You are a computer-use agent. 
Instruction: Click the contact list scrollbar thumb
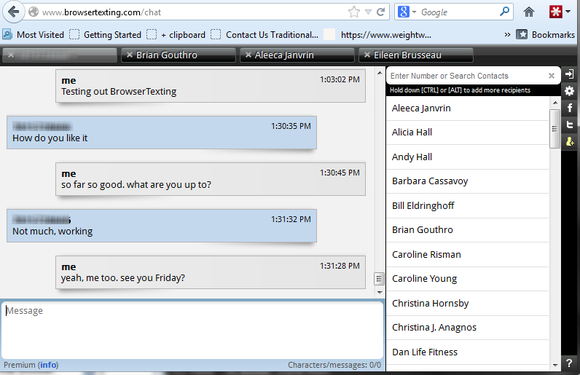[554, 129]
